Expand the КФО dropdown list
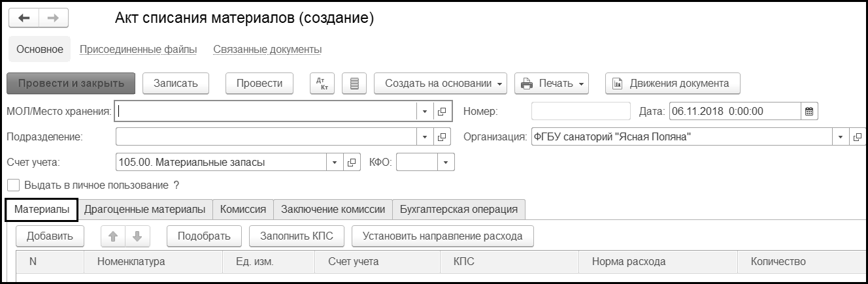868x284 pixels. 446,162
